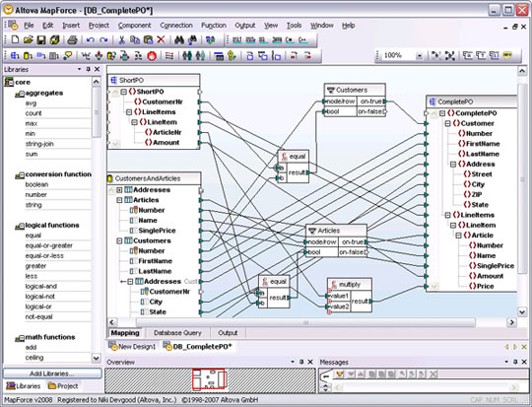Click the Libraries pane vertical scrollbar thumb
Screen dimensions: 532x407
coord(96,112)
